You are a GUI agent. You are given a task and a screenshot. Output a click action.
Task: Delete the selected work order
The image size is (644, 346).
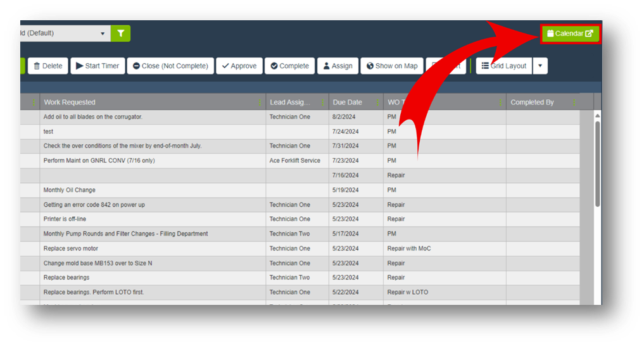tap(47, 66)
